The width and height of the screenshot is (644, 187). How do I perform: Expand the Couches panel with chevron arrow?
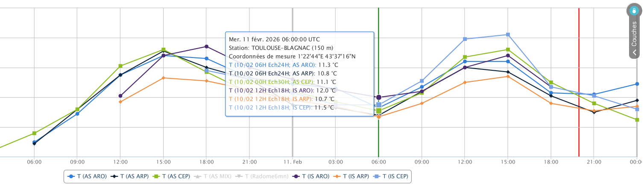[x=635, y=52]
